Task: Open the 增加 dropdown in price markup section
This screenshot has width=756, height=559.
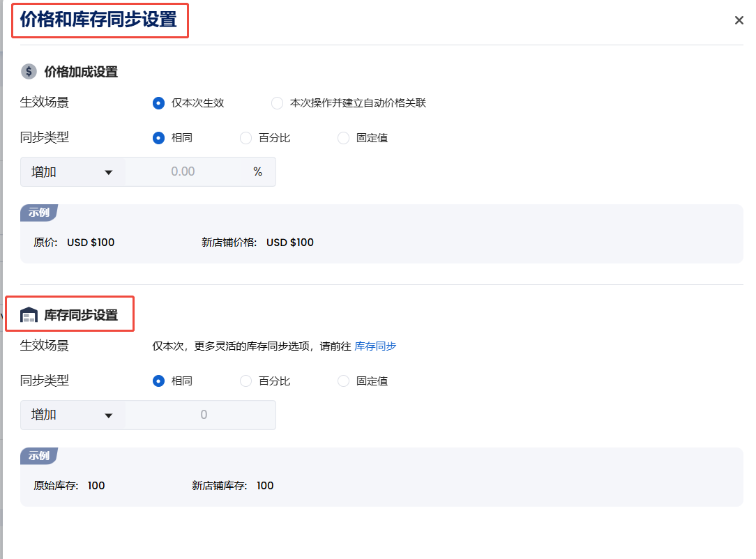Action: point(73,172)
